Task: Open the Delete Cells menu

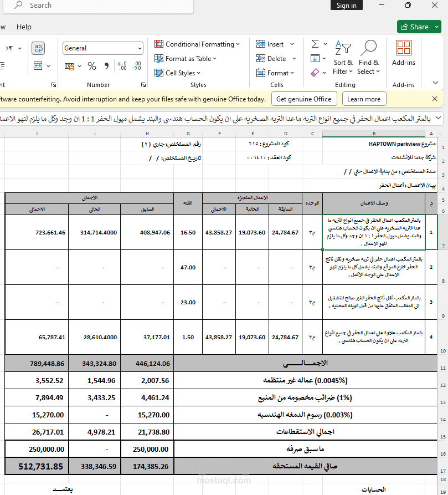Action: click(x=276, y=58)
